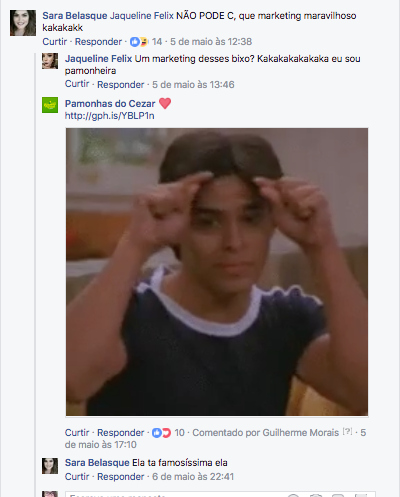Image resolution: width=400 pixels, height=497 pixels.
Task: Open the green Pamonhas do Cezar page logo
Action: tap(50, 105)
